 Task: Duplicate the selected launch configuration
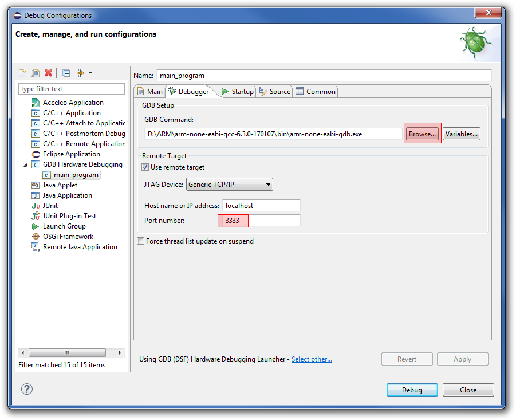click(35, 73)
